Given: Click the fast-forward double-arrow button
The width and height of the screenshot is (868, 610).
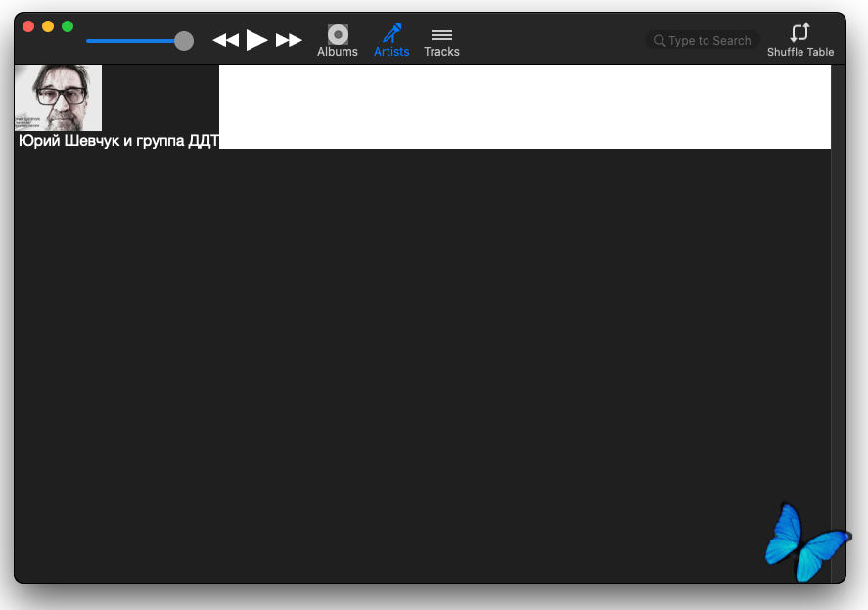Looking at the screenshot, I should pyautogui.click(x=289, y=40).
